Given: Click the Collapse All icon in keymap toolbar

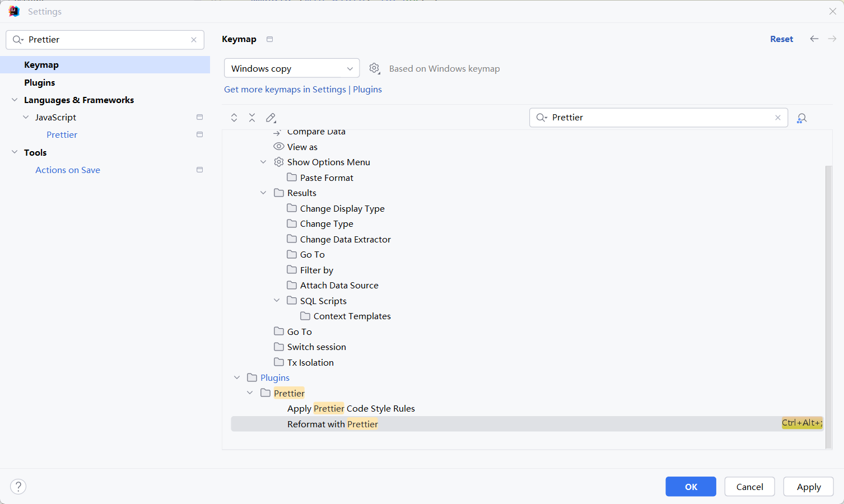Looking at the screenshot, I should coord(252,118).
